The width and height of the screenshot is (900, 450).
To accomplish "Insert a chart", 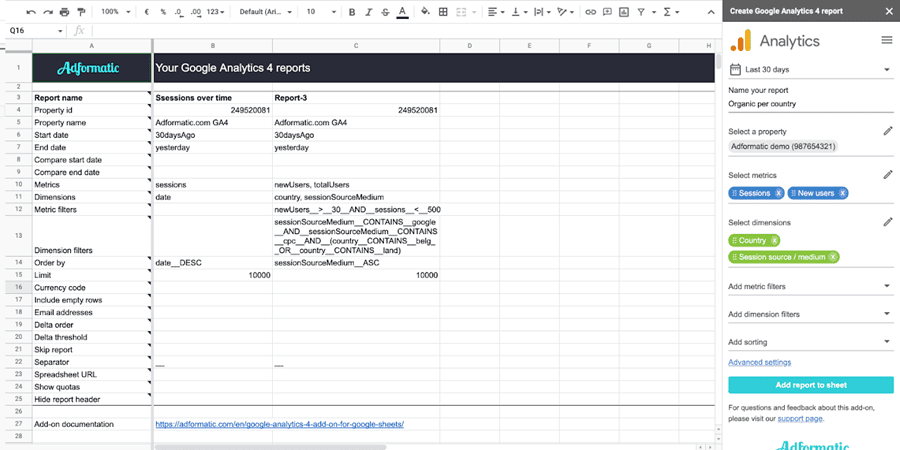I will (x=624, y=11).
